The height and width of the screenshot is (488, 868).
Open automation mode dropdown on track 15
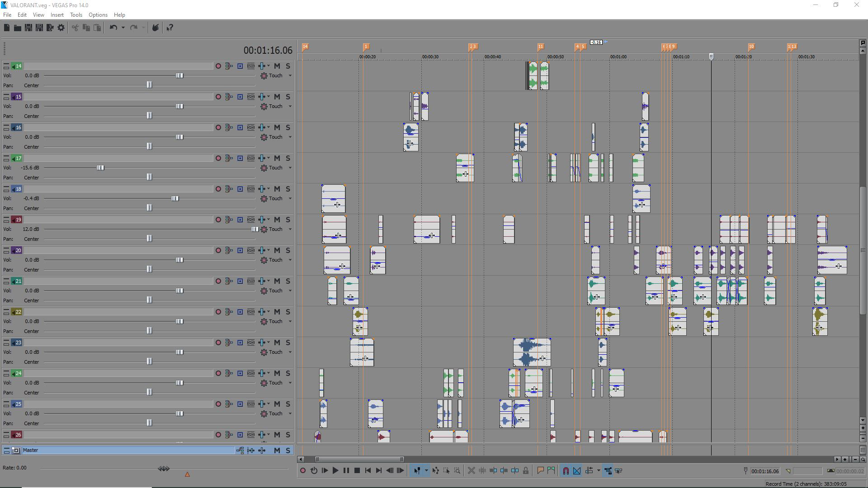point(290,107)
